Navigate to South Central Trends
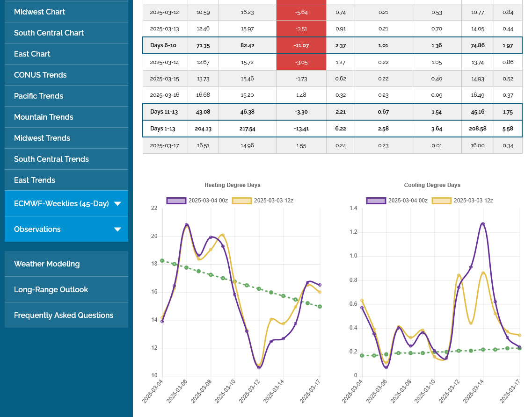The image size is (532, 417). click(x=51, y=159)
